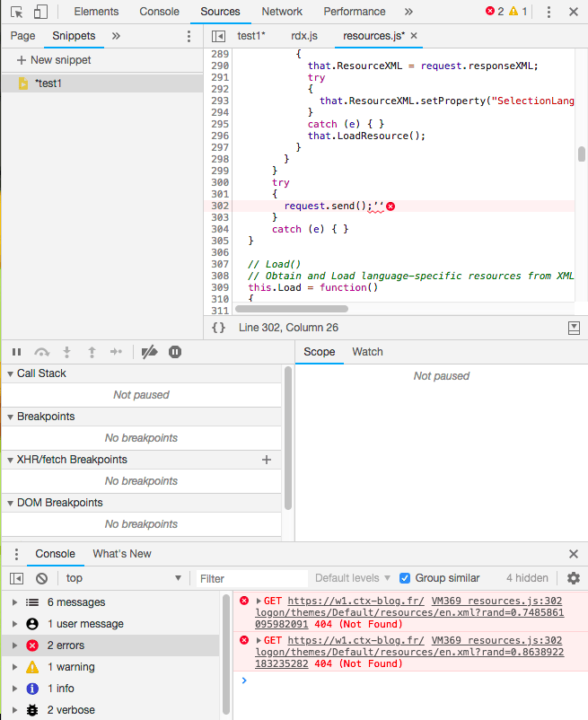Create a new snippet
Screen dimensions: 588x720
[54, 60]
